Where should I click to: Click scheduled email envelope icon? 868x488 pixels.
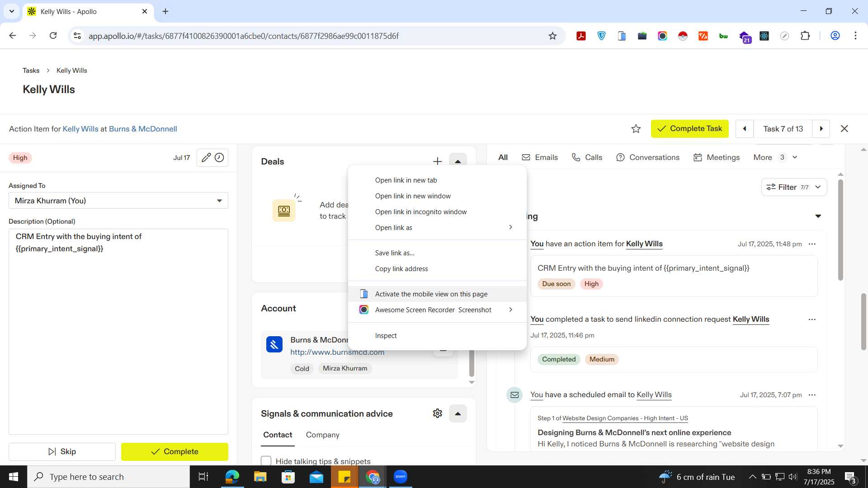tap(514, 395)
